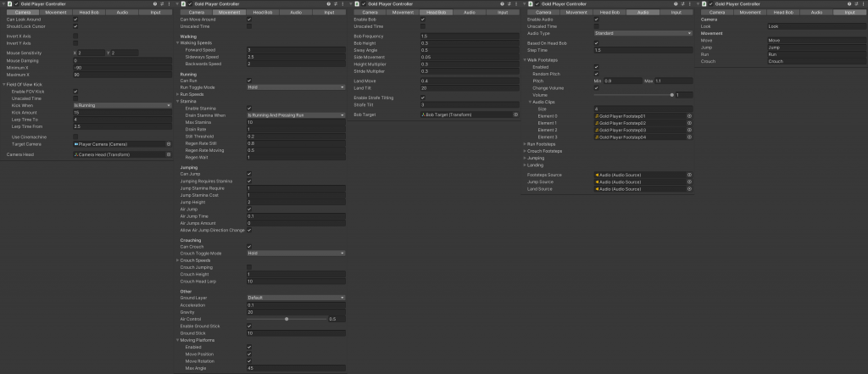The width and height of the screenshot is (868, 374).
Task: Click the object picker for Bob Target
Action: tap(515, 114)
